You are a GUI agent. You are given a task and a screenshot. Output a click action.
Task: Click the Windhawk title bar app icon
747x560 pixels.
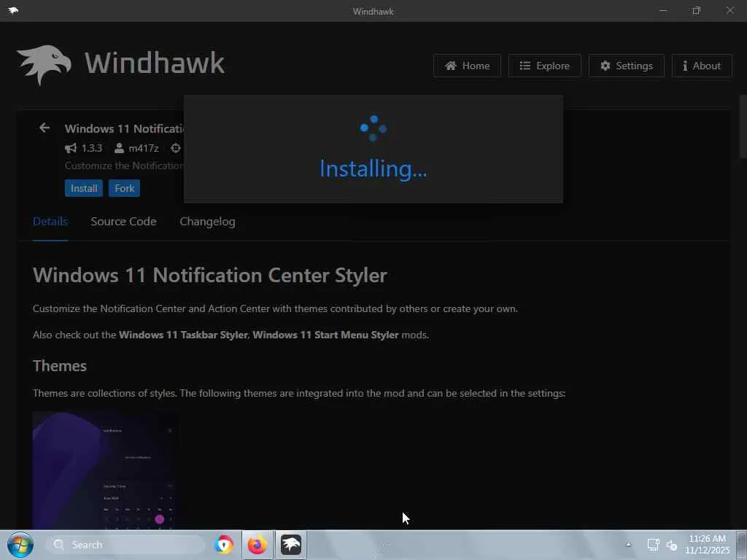pos(13,10)
